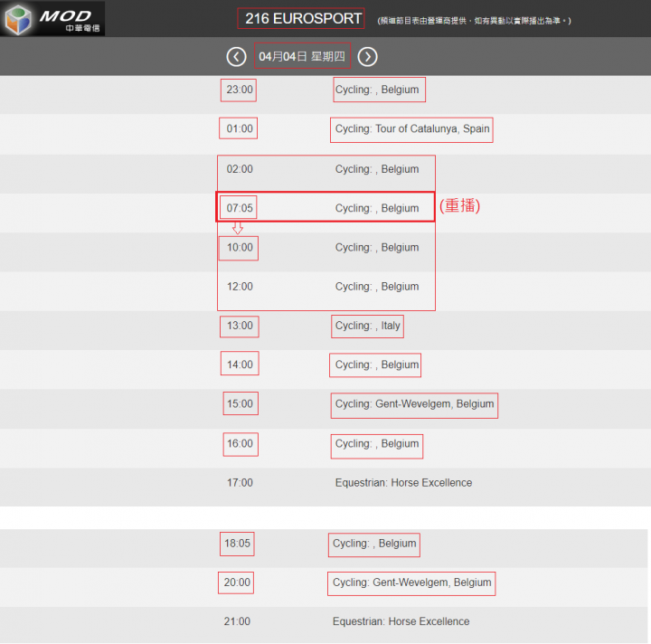Open 17:00 Equestrian: Horse Excellence program
The image size is (651, 644).
[x=403, y=482]
